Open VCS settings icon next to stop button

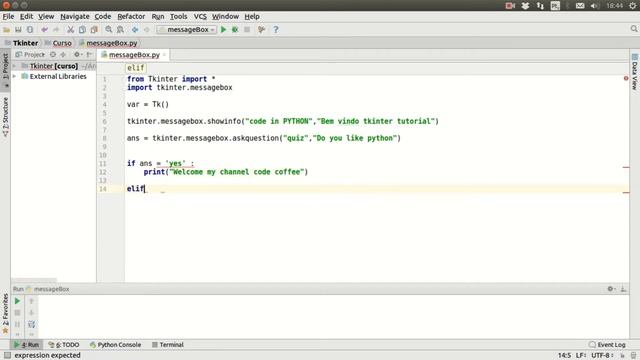pos(262,29)
